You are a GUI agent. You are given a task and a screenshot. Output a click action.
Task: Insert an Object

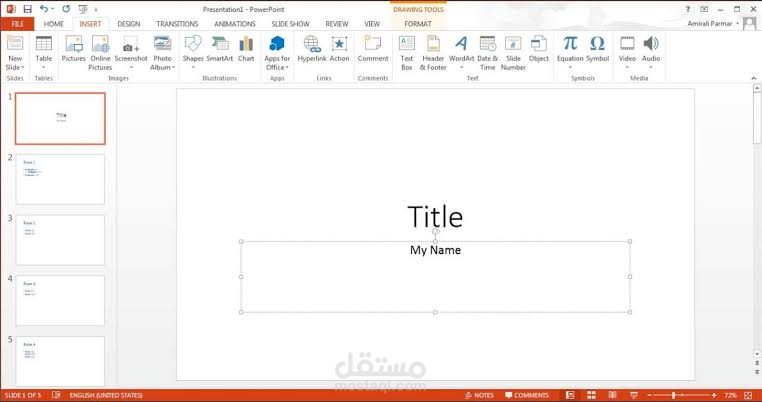tap(538, 49)
